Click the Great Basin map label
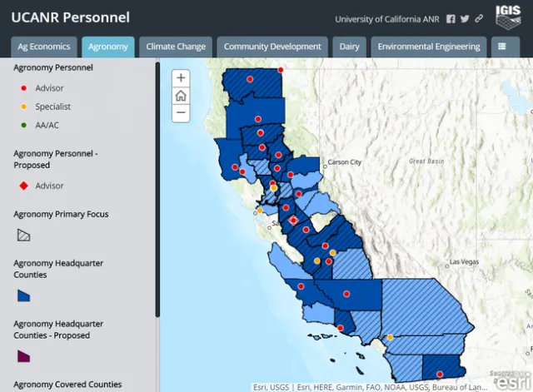533x392 pixels. pyautogui.click(x=426, y=161)
